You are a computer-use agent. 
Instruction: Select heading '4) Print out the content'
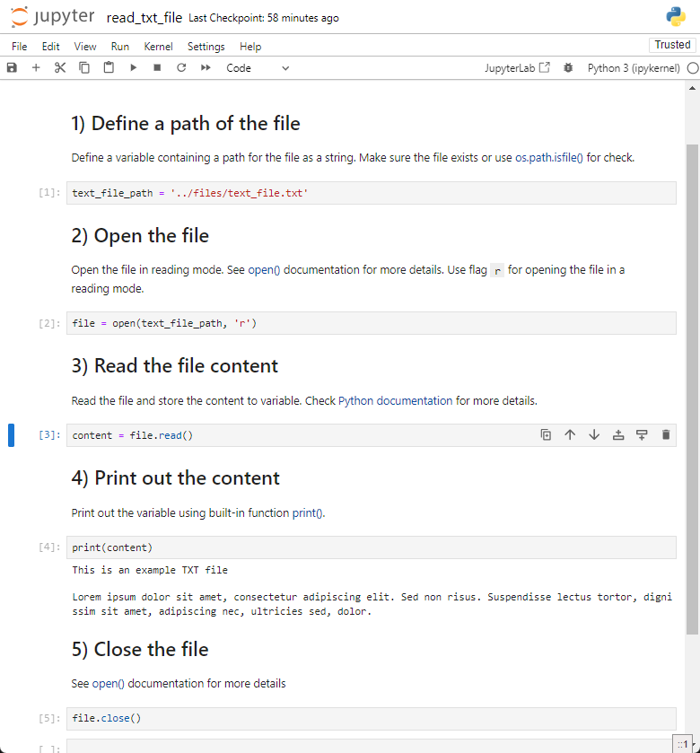click(176, 478)
